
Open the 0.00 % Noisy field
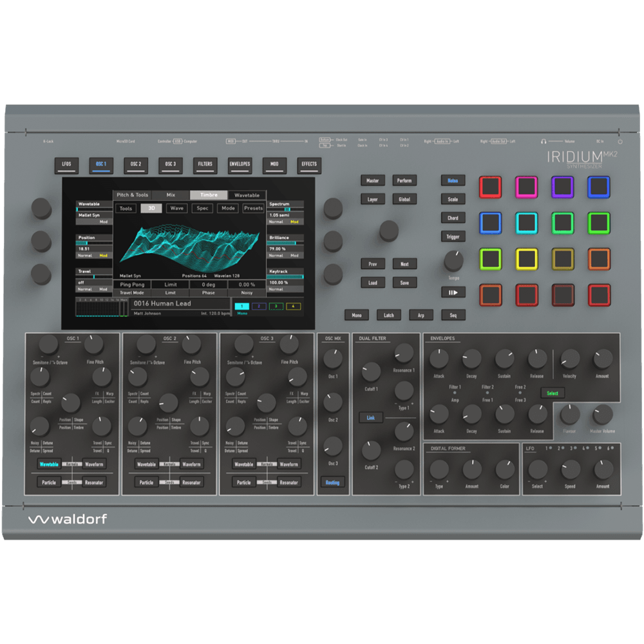pos(247,284)
